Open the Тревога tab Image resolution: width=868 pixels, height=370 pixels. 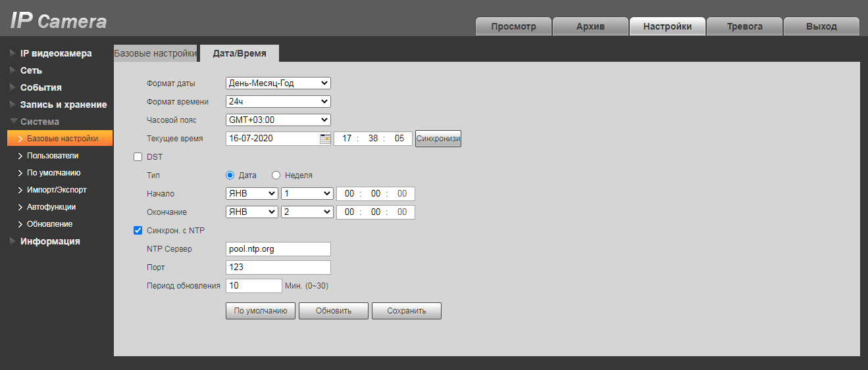[744, 26]
